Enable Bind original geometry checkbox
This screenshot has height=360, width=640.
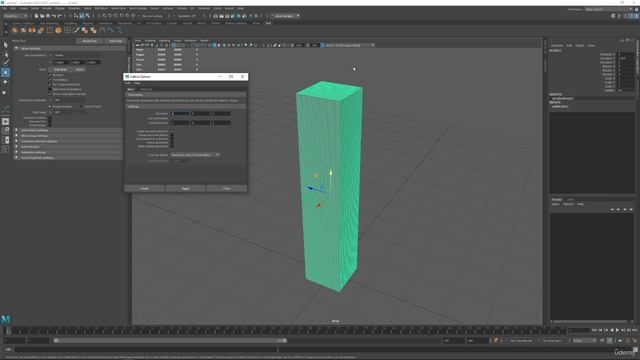(172, 146)
